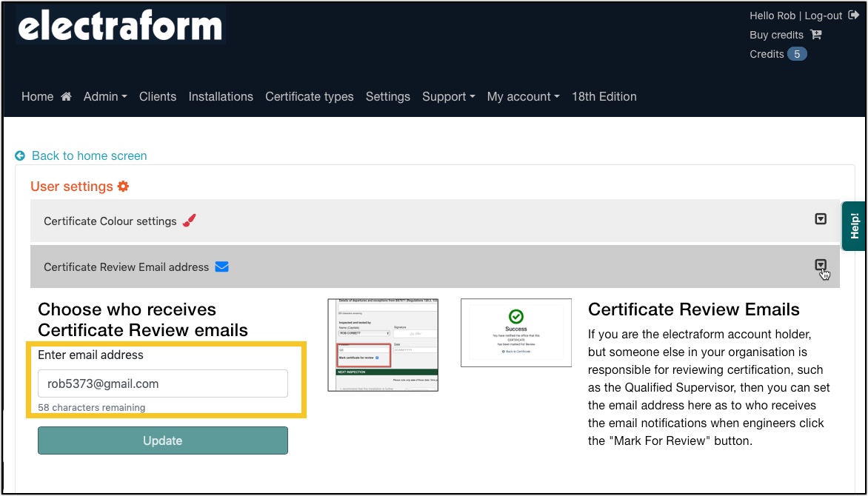868x496 pixels.
Task: Click the Certificate Review Email address header text
Action: 126,267
